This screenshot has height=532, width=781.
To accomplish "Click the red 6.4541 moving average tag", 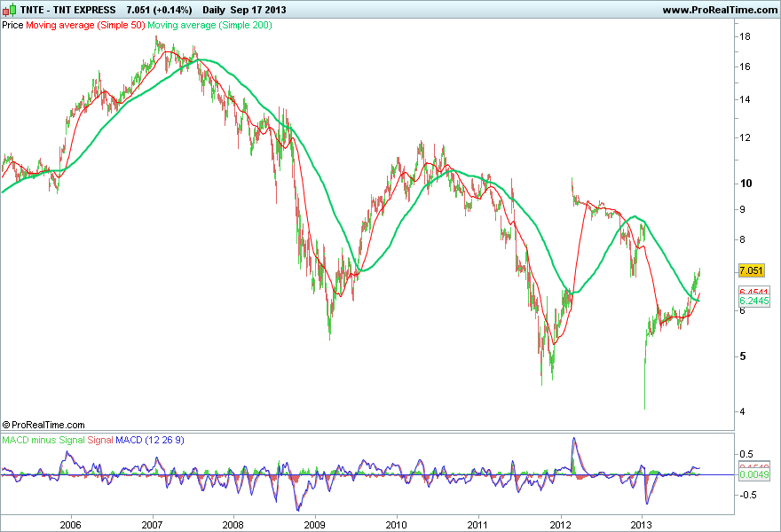I will 754,292.
